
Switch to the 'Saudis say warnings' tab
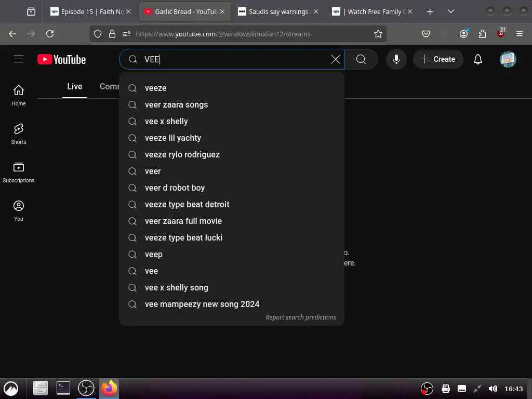(278, 11)
